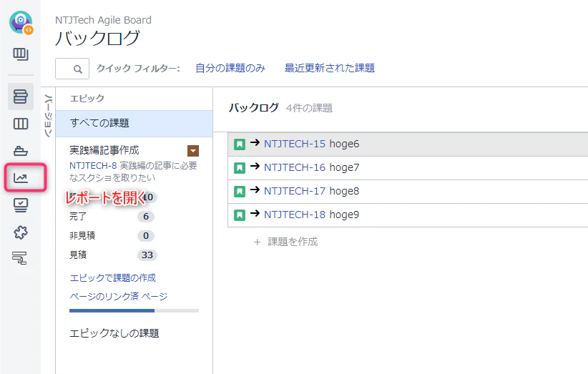The width and height of the screenshot is (588, 374).
Task: Expand the バージョン vertical panel
Action: 49,116
